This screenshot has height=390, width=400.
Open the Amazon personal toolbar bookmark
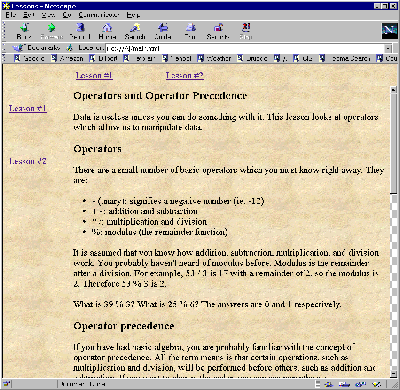pos(67,58)
